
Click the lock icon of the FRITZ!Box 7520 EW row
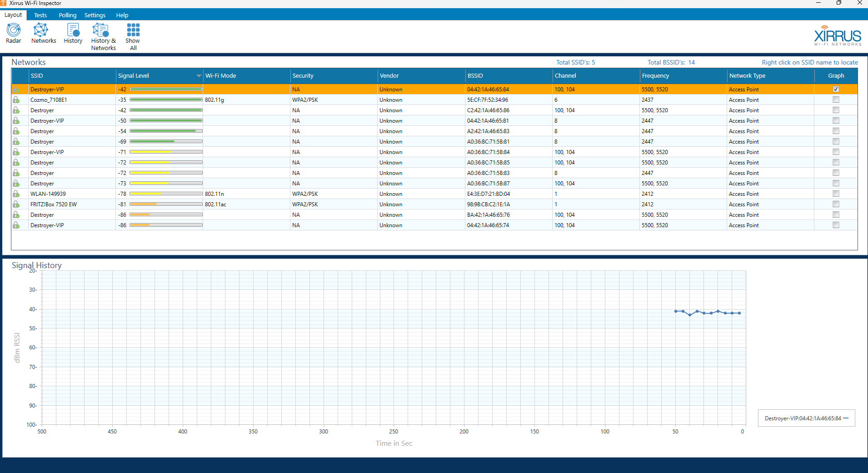coord(16,204)
